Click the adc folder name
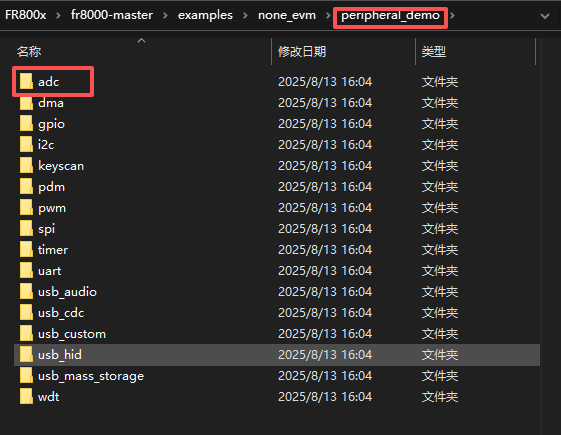Image resolution: width=561 pixels, height=435 pixels. pos(49,82)
